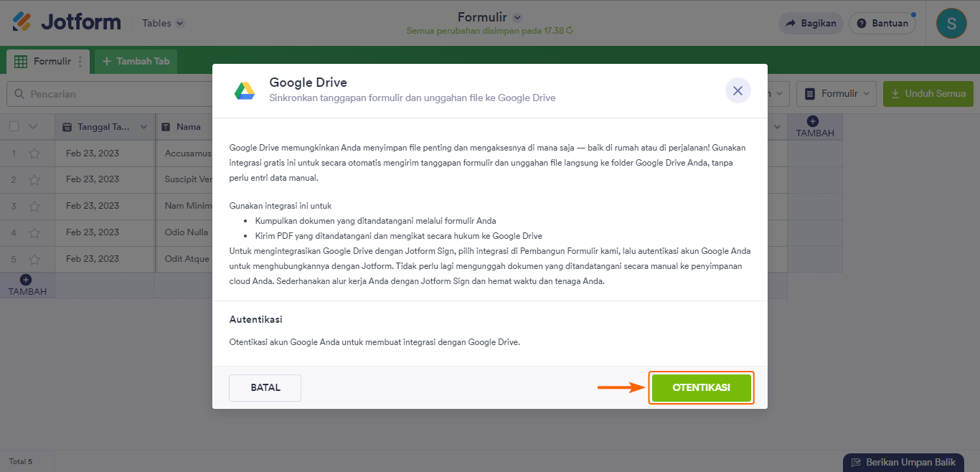Image resolution: width=980 pixels, height=472 pixels.
Task: Close the Google Drive dialog
Action: click(738, 91)
